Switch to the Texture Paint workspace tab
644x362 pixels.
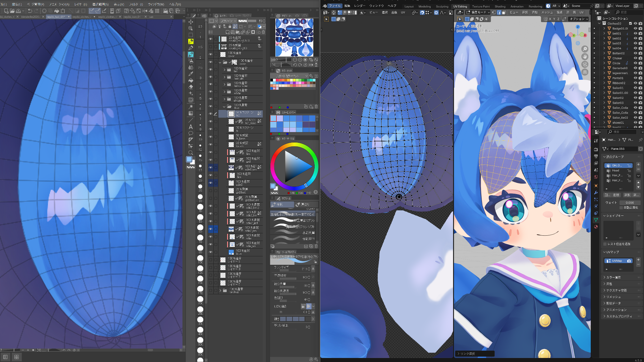coord(481,6)
